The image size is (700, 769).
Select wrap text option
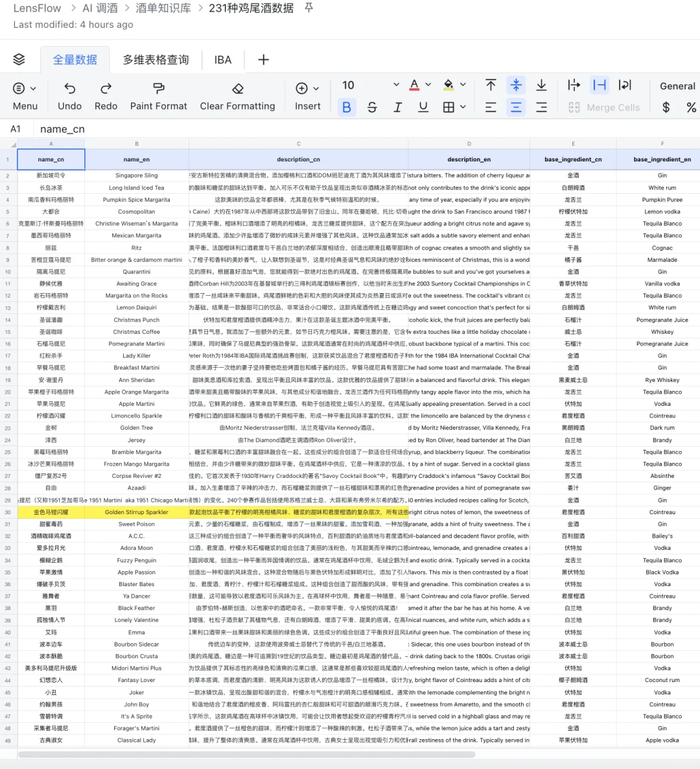click(x=625, y=85)
